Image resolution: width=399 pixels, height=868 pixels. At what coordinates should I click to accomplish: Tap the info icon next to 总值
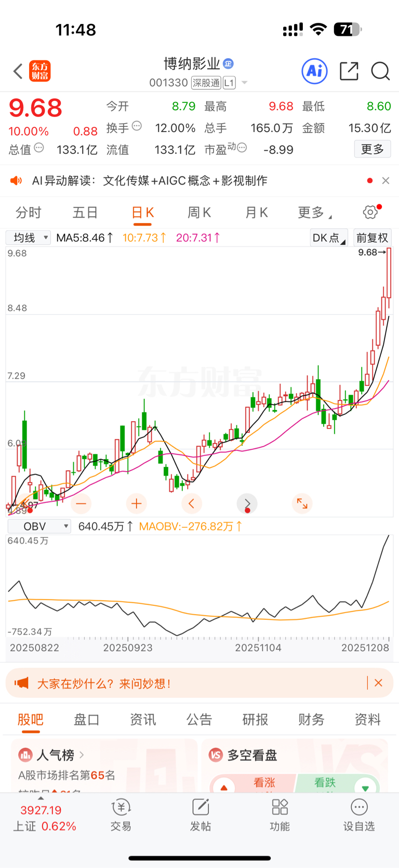click(39, 148)
